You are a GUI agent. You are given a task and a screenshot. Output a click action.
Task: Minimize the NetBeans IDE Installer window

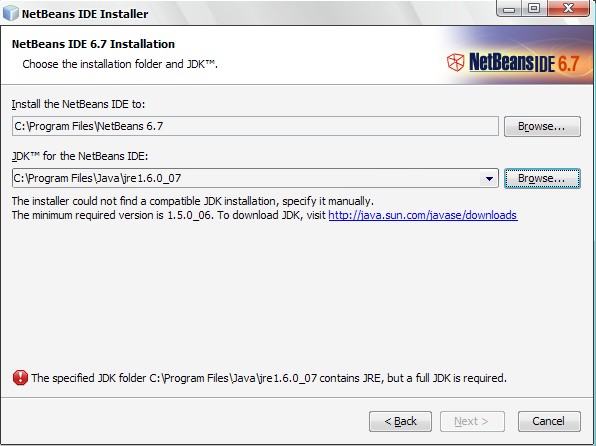509,8
